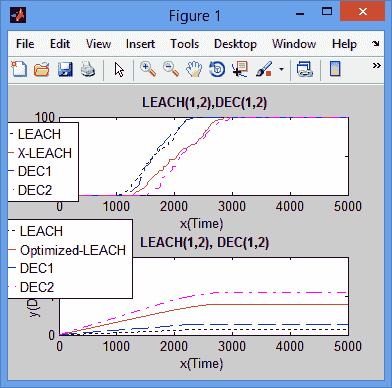
Task: Close the Figure 1 window
Action: [363, 12]
